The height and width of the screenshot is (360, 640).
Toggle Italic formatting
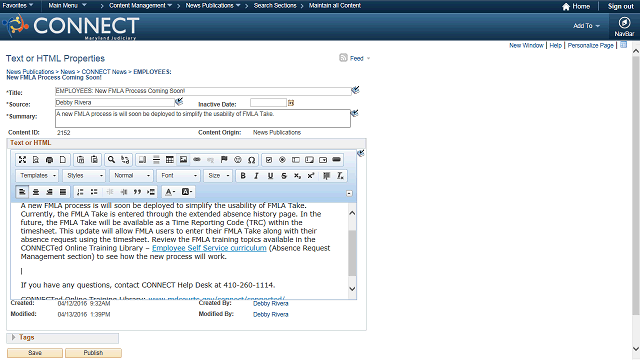point(256,176)
